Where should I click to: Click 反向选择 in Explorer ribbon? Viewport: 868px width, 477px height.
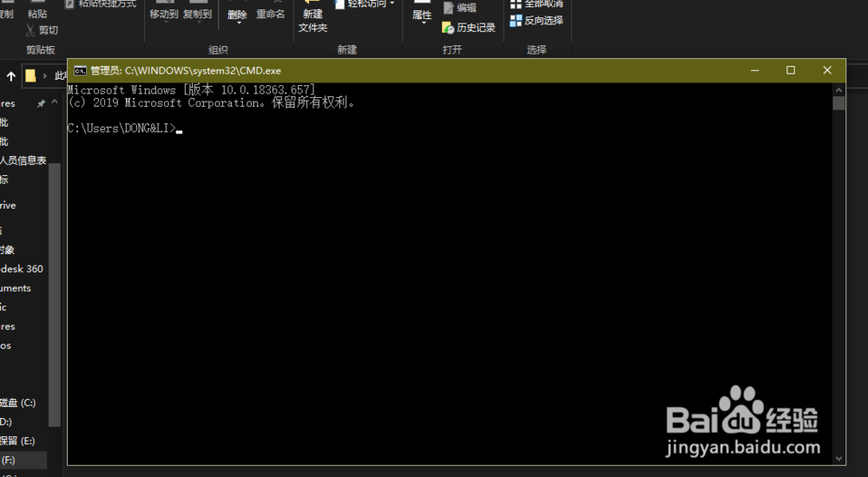pos(536,21)
